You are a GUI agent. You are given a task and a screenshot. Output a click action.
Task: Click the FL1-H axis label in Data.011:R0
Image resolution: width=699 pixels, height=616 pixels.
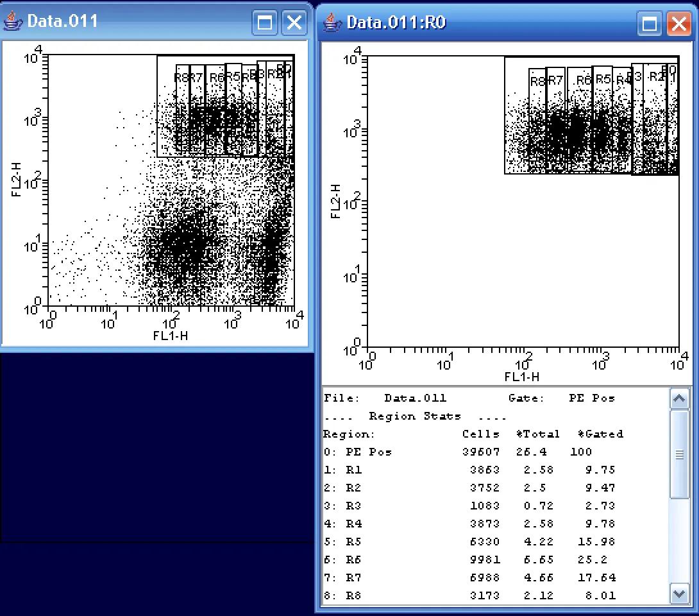(521, 377)
